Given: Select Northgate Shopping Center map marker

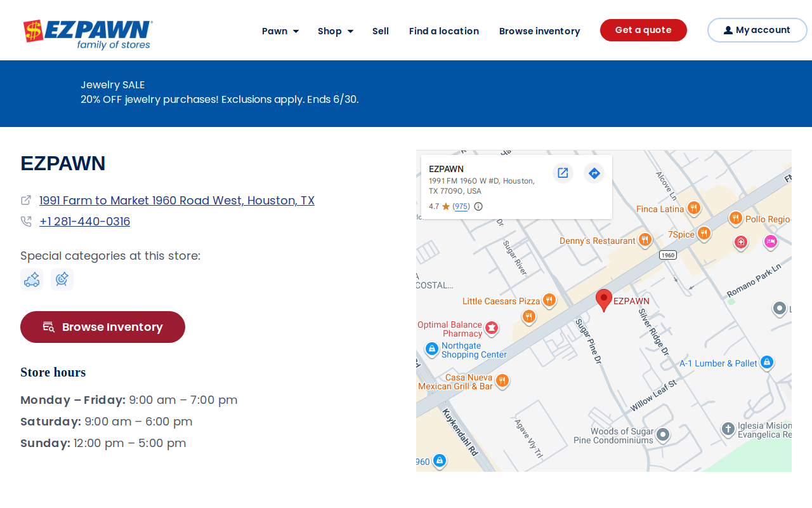Looking at the screenshot, I should tap(432, 349).
